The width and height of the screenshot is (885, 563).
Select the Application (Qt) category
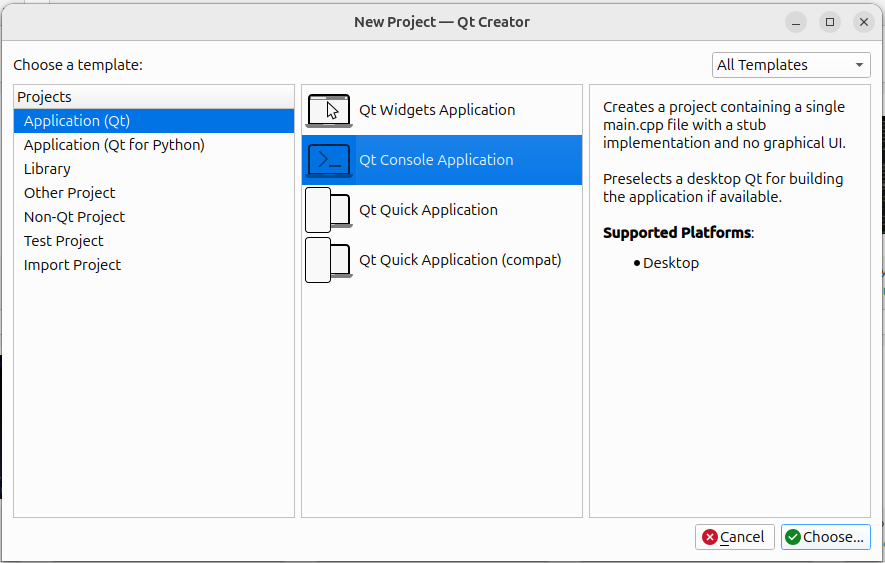(x=77, y=121)
